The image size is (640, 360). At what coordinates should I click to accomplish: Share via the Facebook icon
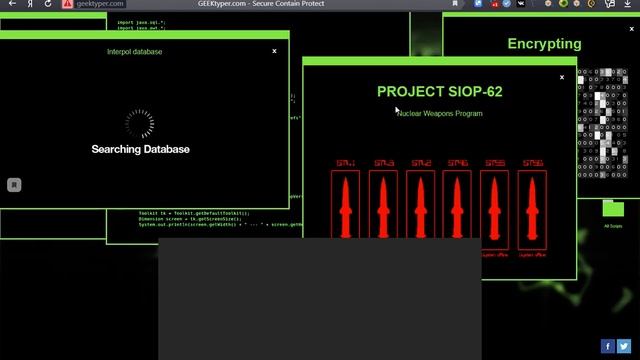tap(608, 346)
